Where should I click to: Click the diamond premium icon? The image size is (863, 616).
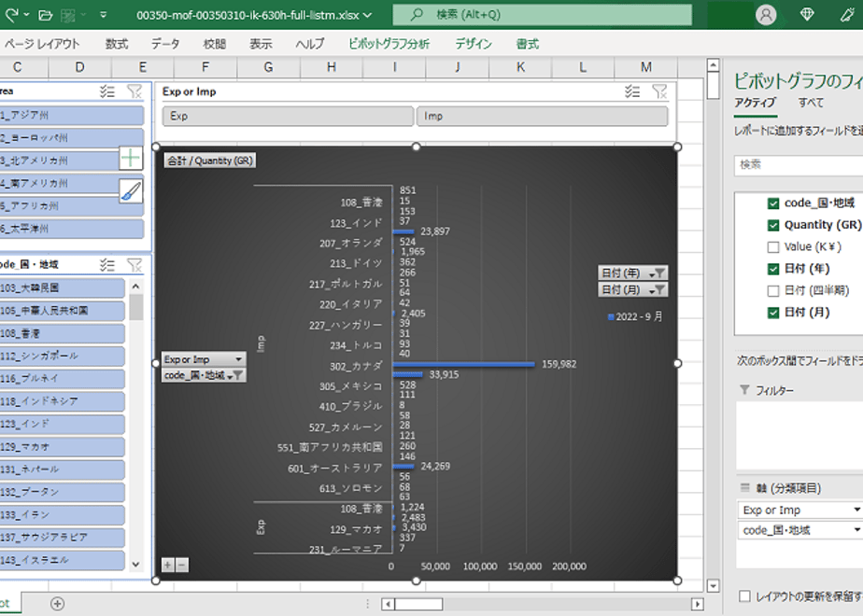point(807,15)
